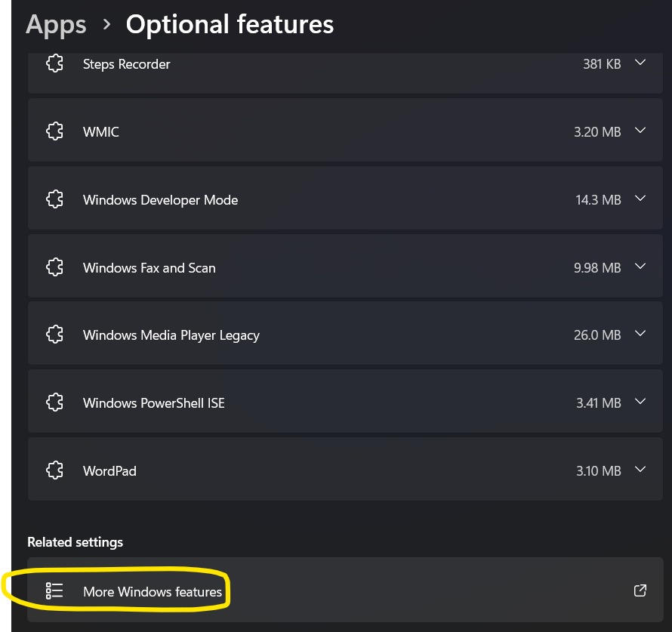Expand the Windows Fax and Scan chevron
The width and height of the screenshot is (672, 632).
click(640, 267)
